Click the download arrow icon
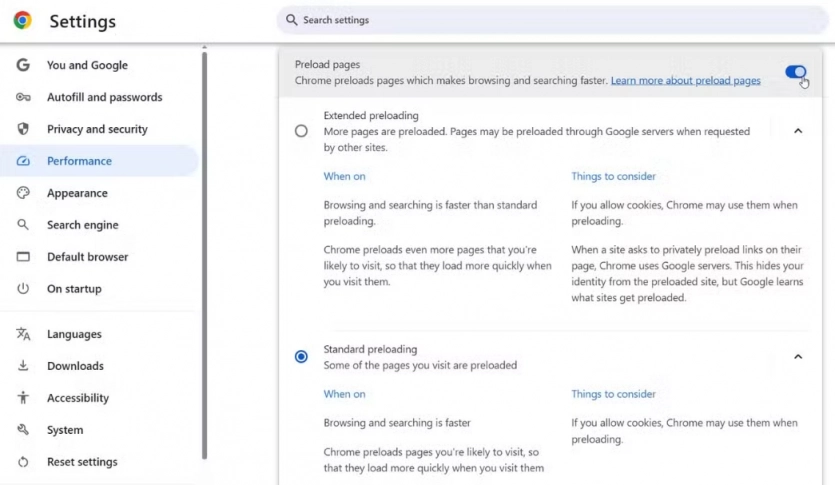Image resolution: width=835 pixels, height=485 pixels. (x=23, y=366)
